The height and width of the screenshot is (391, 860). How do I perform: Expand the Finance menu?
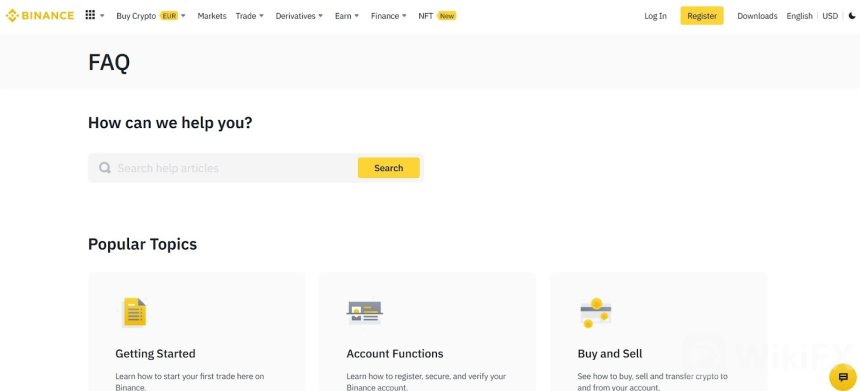pos(388,16)
